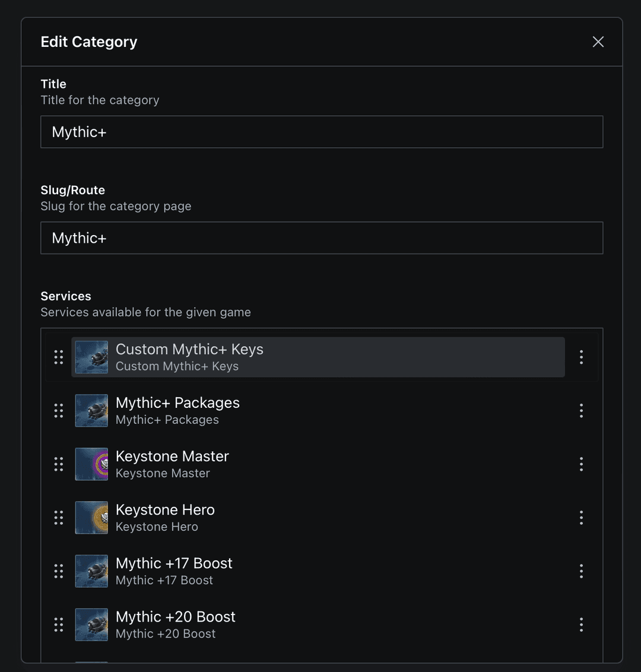
Task: Click the Custom Mythic+ Keys thumbnail
Action: (92, 357)
